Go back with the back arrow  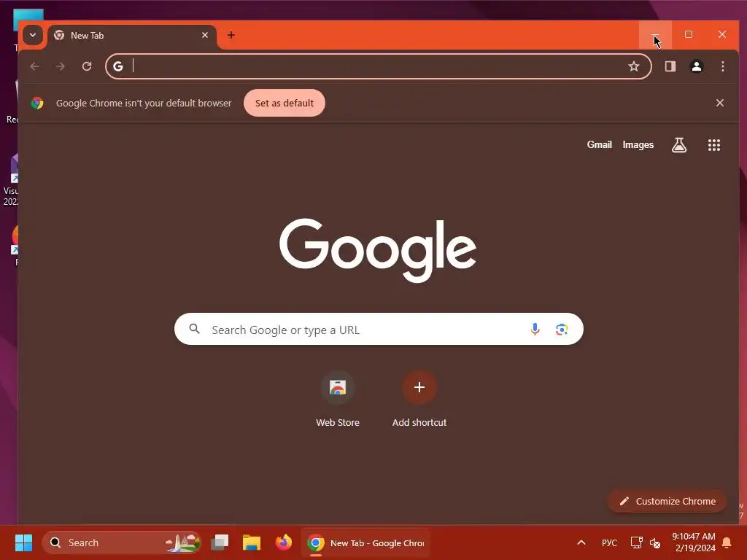34,66
